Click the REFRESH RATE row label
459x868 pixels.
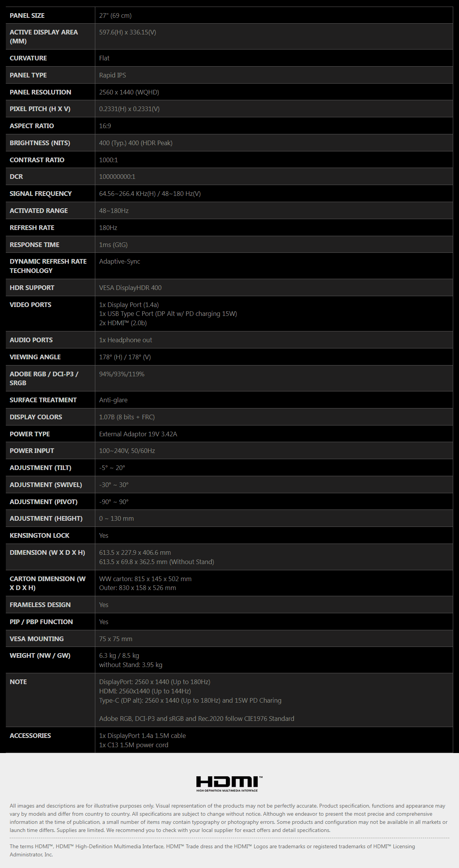click(x=32, y=228)
